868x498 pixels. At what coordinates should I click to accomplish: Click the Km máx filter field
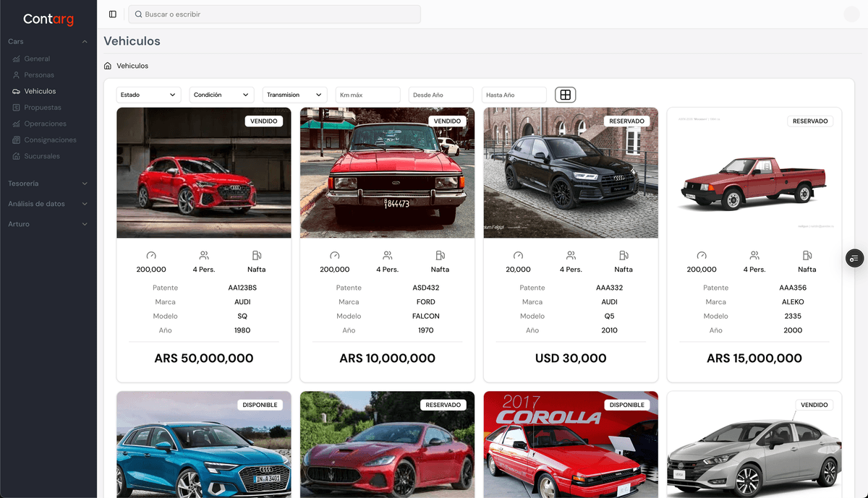point(367,95)
